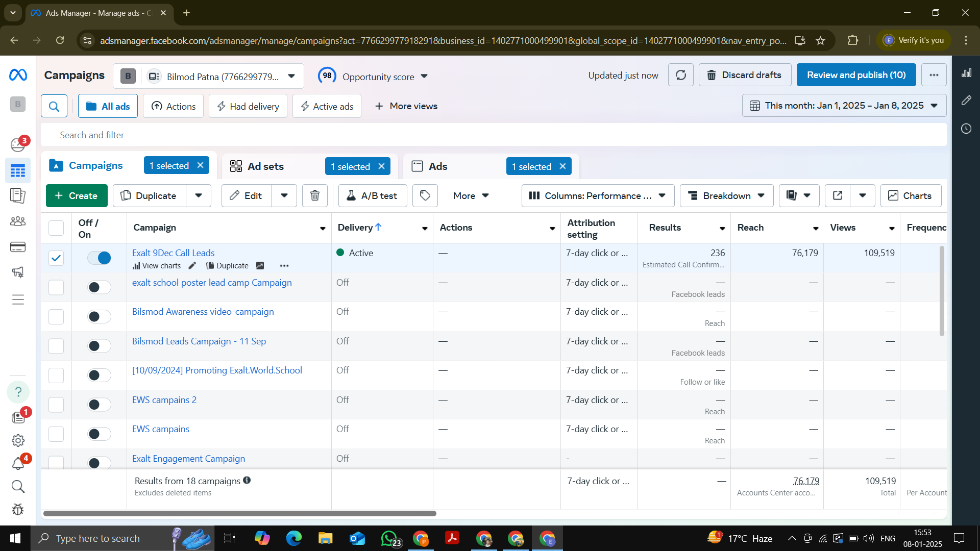Switch to the Campaigns tab
Viewport: 980px width, 551px height.
pos(95,166)
